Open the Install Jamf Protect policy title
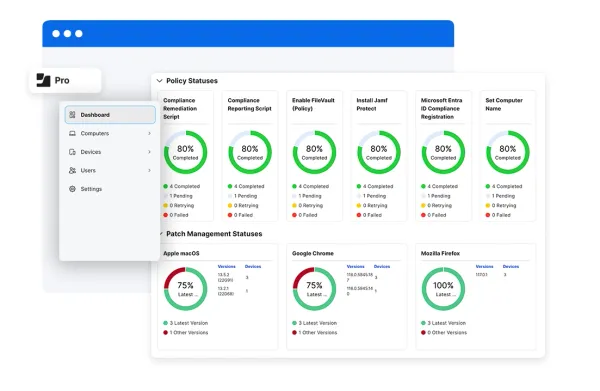Viewport: 600px width, 391px height. click(x=372, y=104)
